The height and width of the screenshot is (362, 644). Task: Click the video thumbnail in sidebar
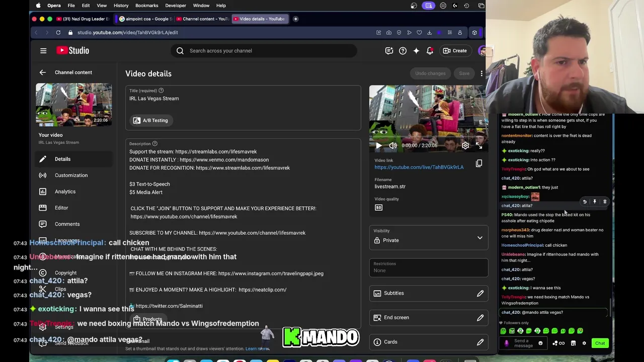tap(73, 105)
